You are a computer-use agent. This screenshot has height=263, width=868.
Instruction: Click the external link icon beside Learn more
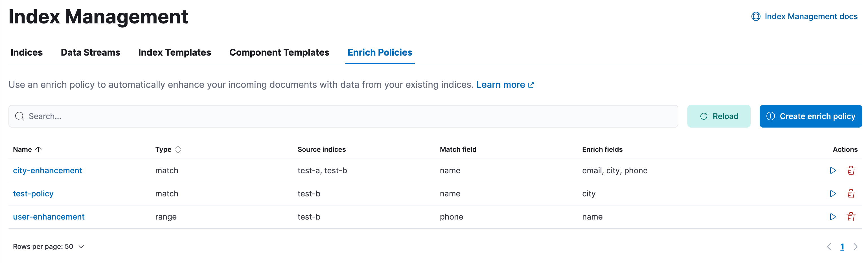coord(531,85)
